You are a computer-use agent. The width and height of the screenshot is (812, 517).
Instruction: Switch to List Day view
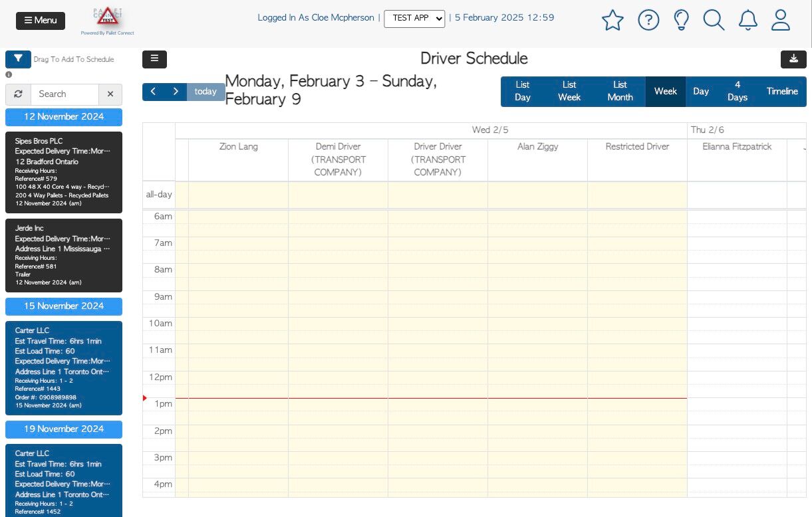click(523, 91)
